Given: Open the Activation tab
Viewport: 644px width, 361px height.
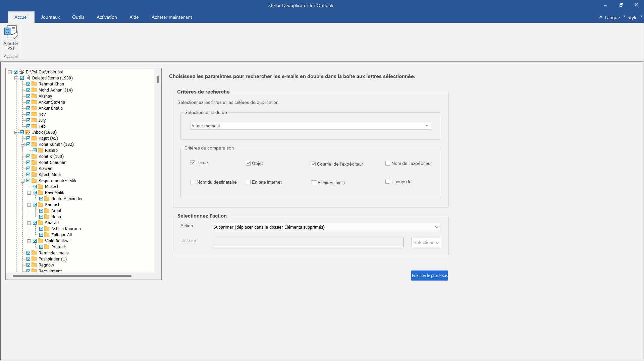Looking at the screenshot, I should click(107, 17).
